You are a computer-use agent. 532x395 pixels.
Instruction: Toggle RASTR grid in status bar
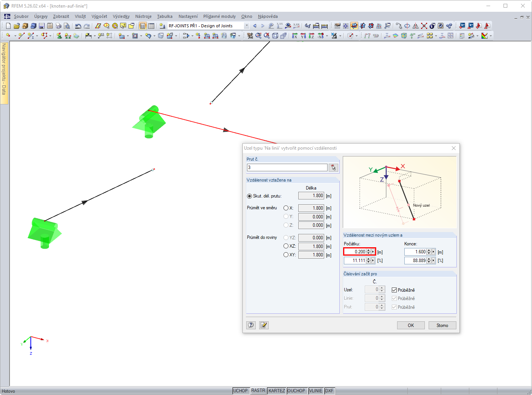[258, 391]
